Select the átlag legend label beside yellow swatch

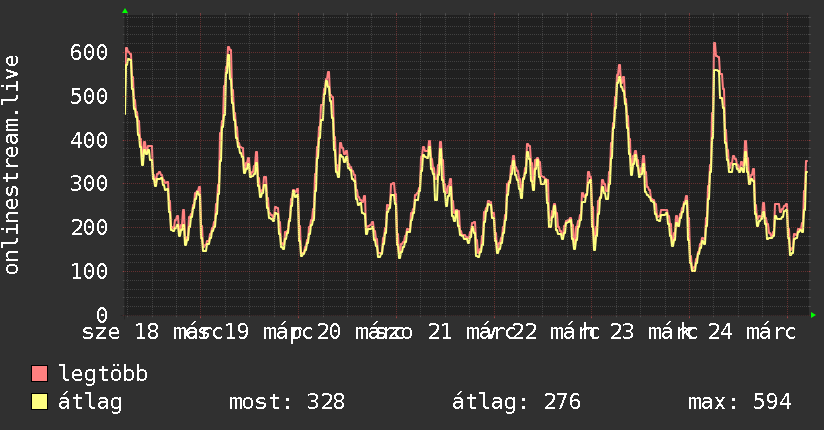[90, 402]
